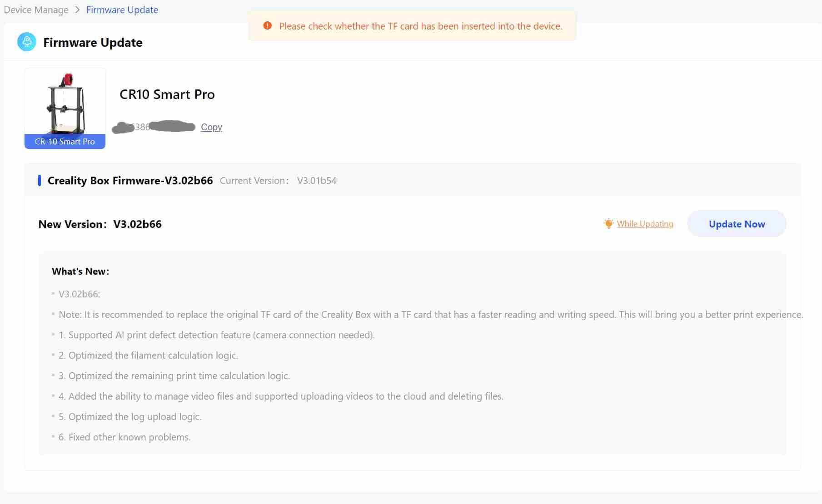Click the lightbulb icon beside While Updating

(608, 223)
